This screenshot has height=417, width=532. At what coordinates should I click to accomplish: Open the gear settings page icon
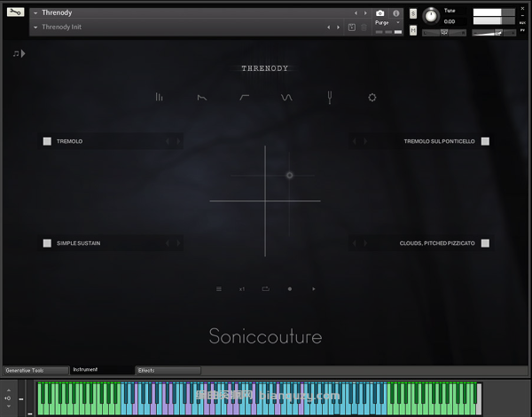click(372, 98)
